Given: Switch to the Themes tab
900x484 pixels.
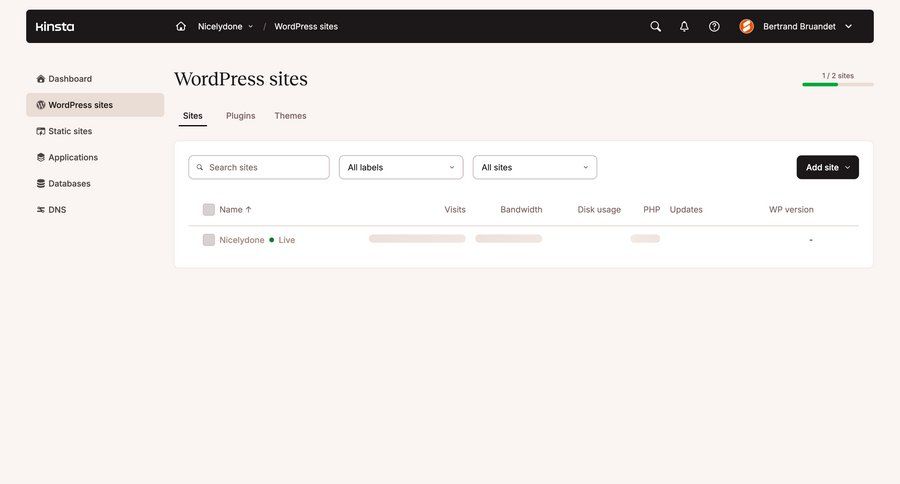Looking at the screenshot, I should coord(290,116).
